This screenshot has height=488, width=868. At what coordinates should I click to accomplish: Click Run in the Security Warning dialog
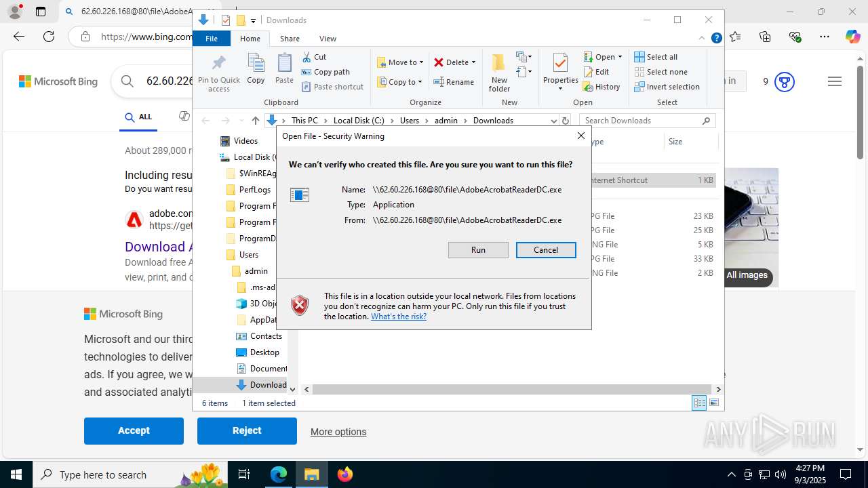pyautogui.click(x=478, y=250)
